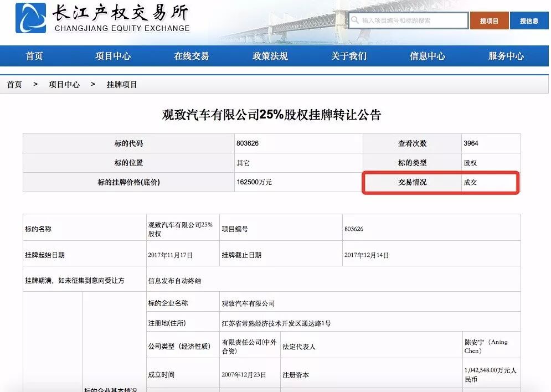Open the 政策法规 navigation menu
The image size is (551, 392).
(270, 56)
